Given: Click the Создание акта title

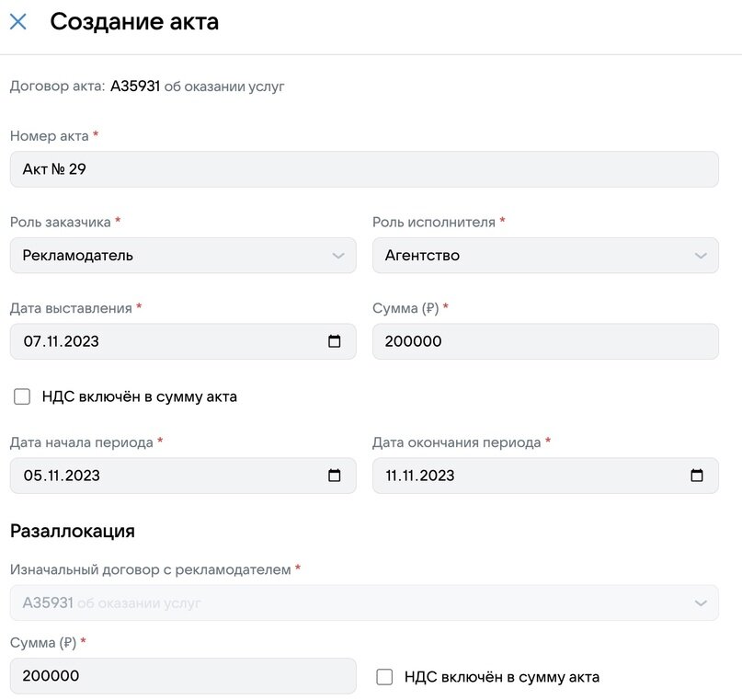Looking at the screenshot, I should [x=134, y=21].
